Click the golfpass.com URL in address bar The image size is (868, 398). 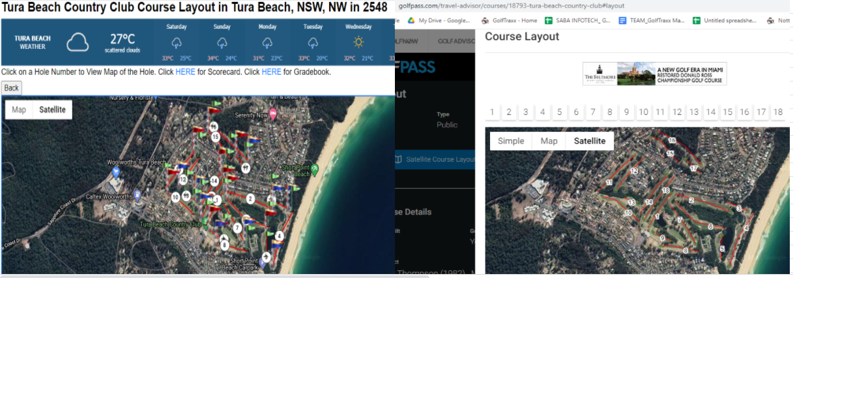[x=512, y=6]
